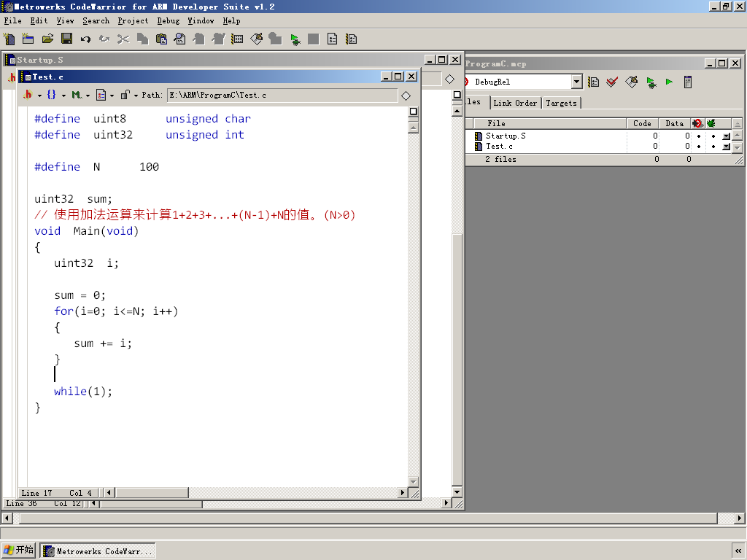Open the File menu
This screenshot has width=747, height=560.
(x=13, y=21)
